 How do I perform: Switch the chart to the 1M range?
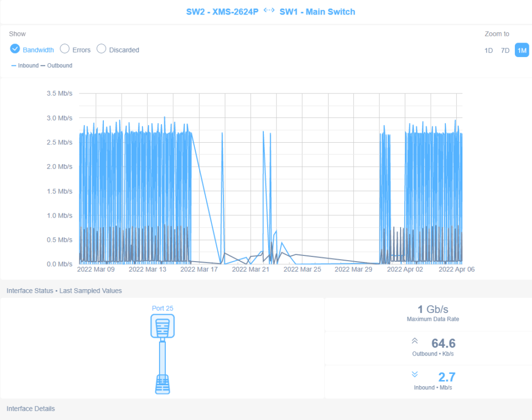pyautogui.click(x=522, y=50)
